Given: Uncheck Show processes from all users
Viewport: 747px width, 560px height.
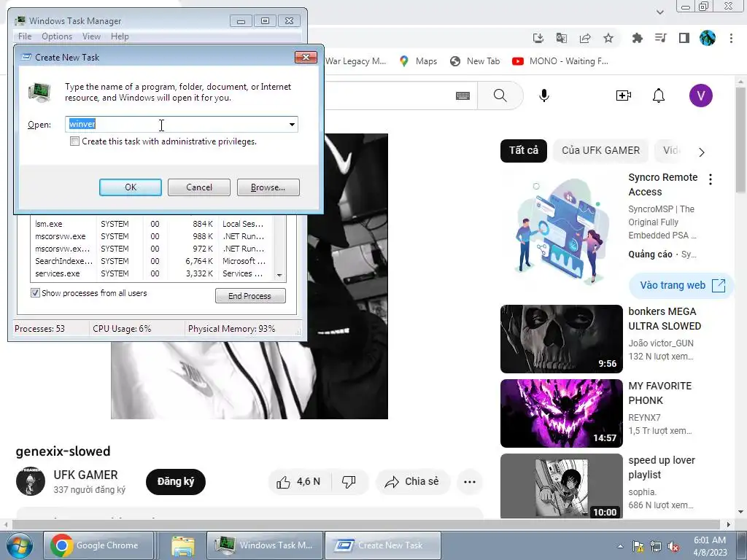Looking at the screenshot, I should (35, 293).
